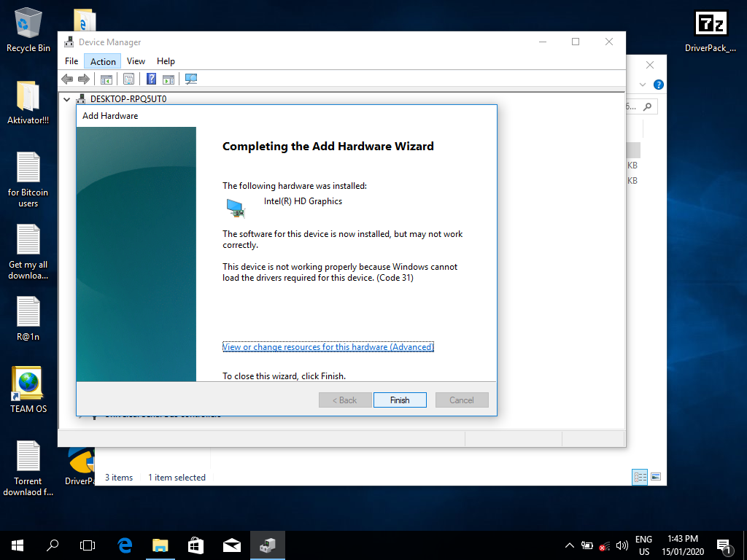Open the File menu in Device Manager

pyautogui.click(x=71, y=61)
